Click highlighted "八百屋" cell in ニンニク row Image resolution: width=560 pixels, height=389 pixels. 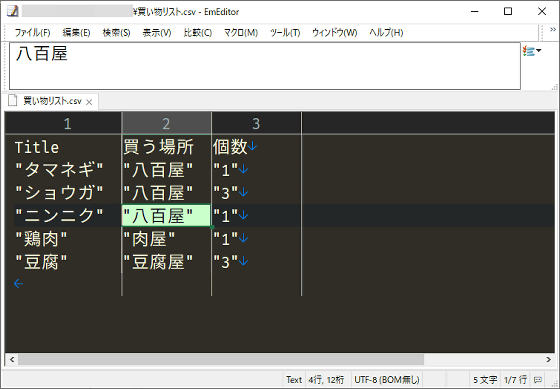[x=166, y=215]
